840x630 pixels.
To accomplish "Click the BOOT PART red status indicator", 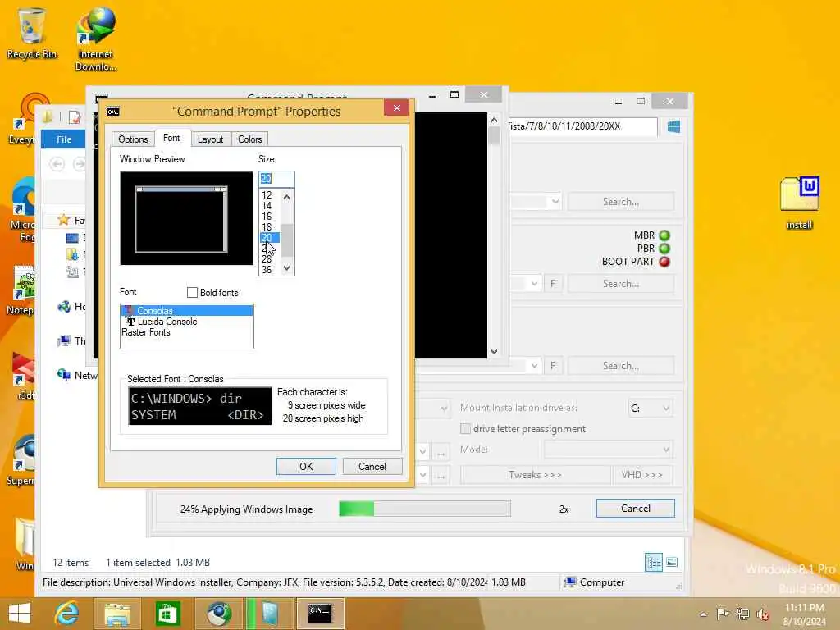I will click(664, 262).
